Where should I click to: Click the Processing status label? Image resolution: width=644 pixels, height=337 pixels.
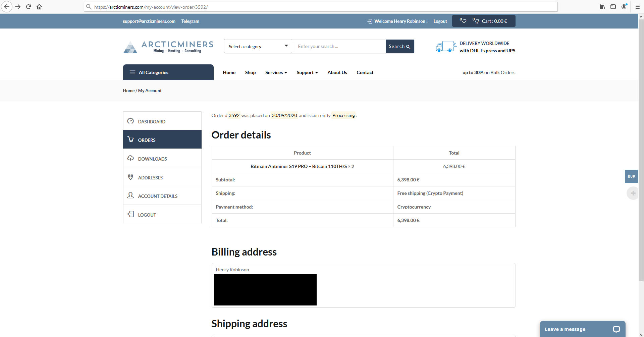point(343,115)
